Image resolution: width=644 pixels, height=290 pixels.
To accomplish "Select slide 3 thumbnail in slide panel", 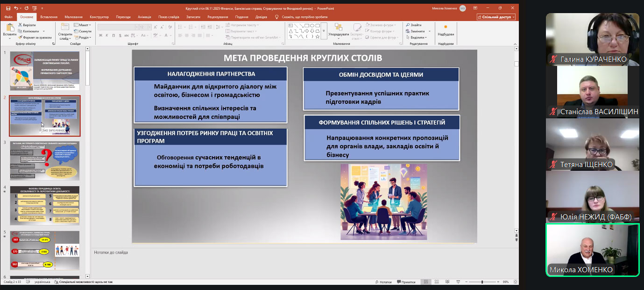I will 45,160.
